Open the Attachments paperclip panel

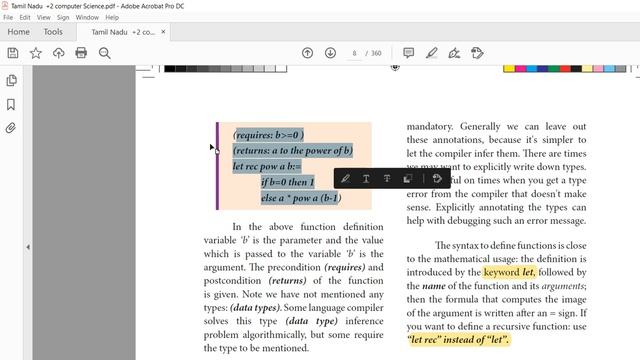click(11, 128)
